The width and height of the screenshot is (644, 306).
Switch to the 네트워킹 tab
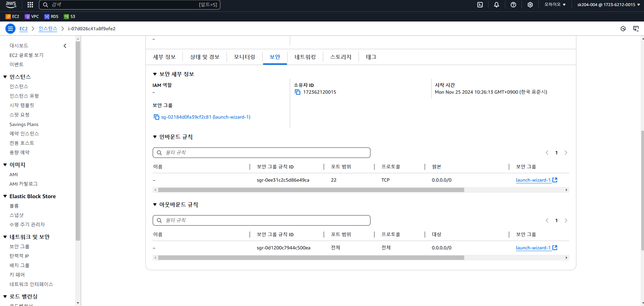(x=305, y=57)
